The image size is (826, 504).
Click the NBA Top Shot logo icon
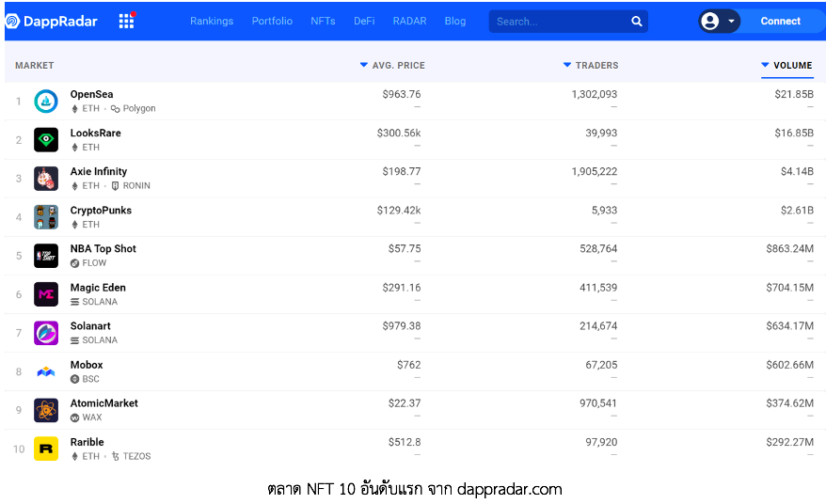point(46,256)
